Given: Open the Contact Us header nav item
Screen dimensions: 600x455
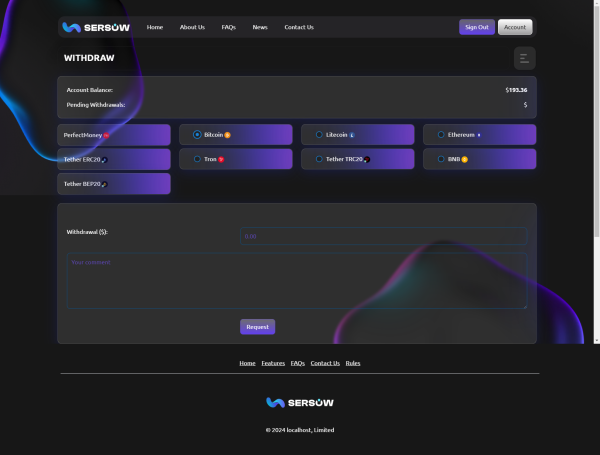Looking at the screenshot, I should point(299,27).
